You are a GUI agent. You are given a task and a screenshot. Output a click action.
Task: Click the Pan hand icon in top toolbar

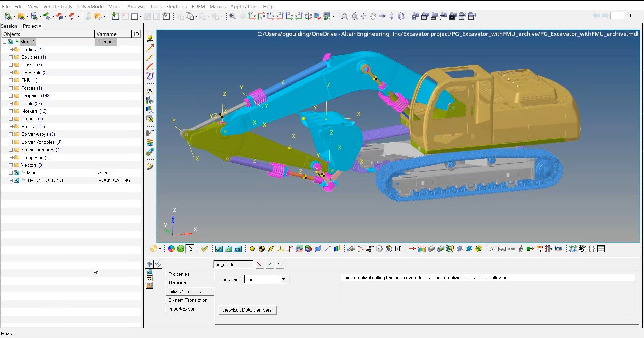373,16
